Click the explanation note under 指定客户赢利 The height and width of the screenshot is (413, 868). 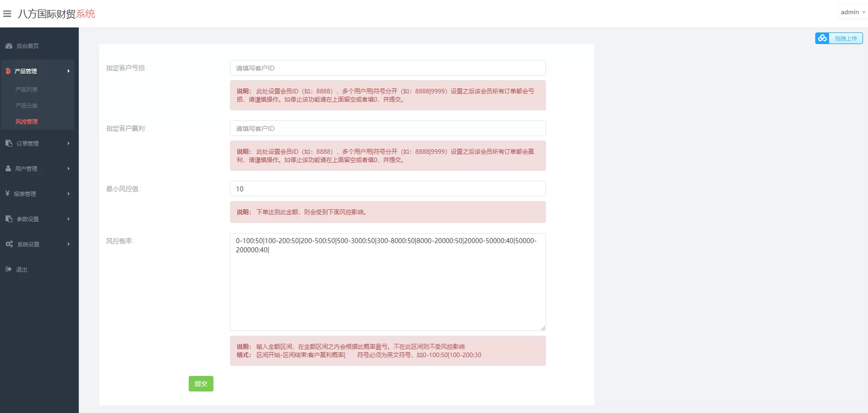click(x=388, y=156)
